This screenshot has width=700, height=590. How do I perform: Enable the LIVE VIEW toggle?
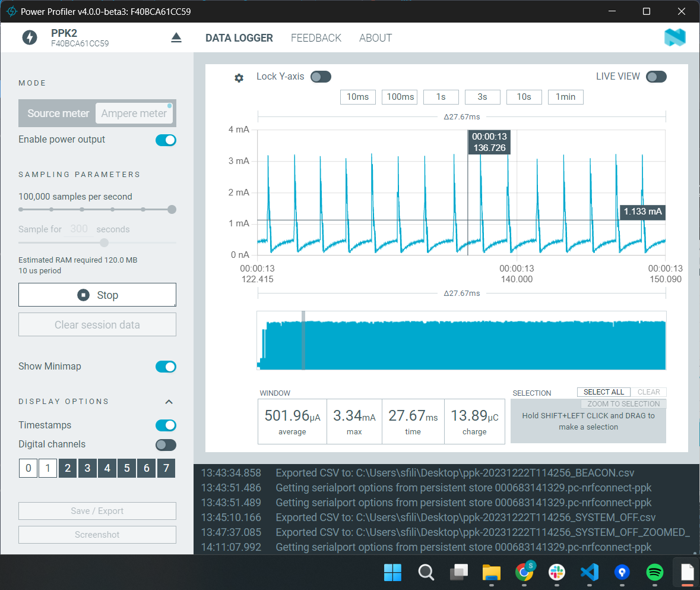(656, 77)
